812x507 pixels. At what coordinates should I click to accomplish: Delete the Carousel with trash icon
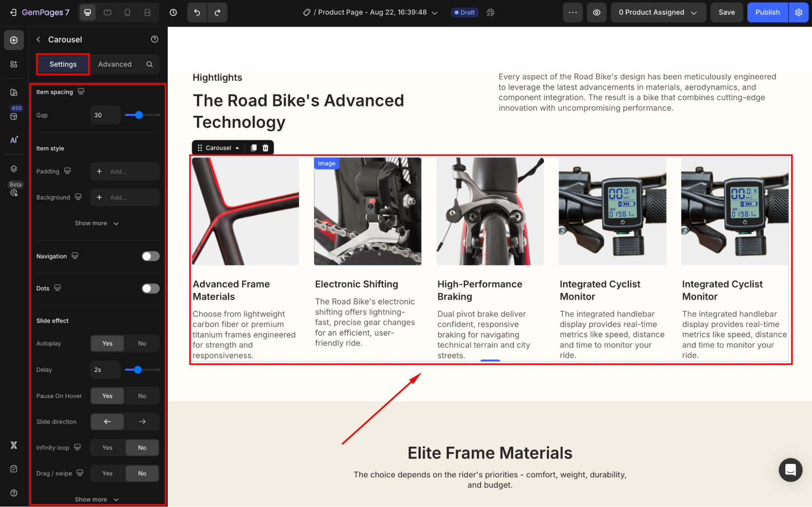265,148
